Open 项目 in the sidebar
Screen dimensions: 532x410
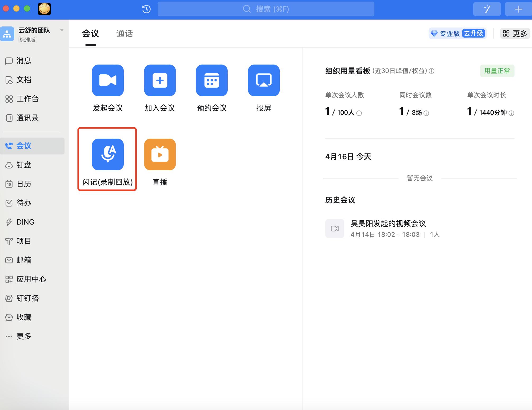click(32, 241)
